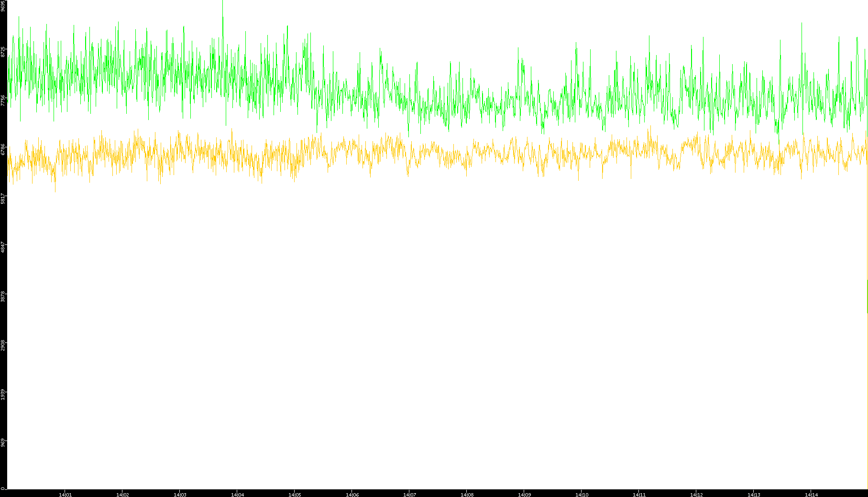Viewport: 868px width, 497px height.
Task: Pick the 14:07 timestamp on the x-axis
Action: tap(409, 495)
